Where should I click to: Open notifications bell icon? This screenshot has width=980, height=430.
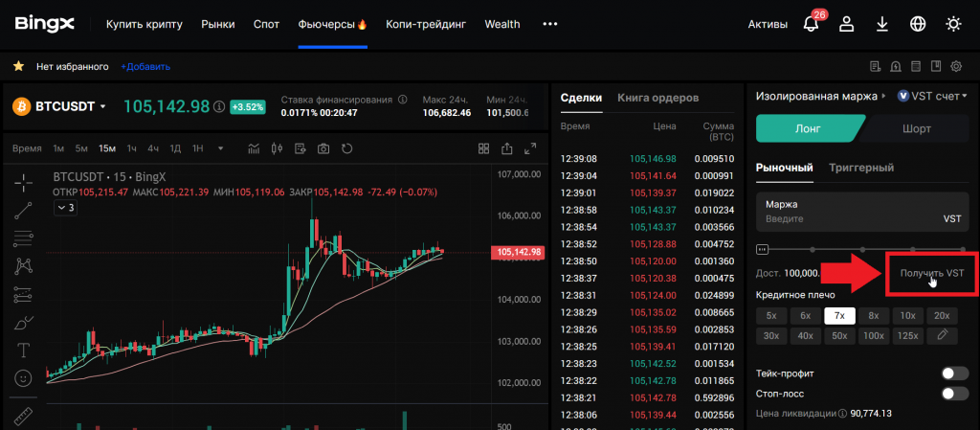click(x=811, y=24)
